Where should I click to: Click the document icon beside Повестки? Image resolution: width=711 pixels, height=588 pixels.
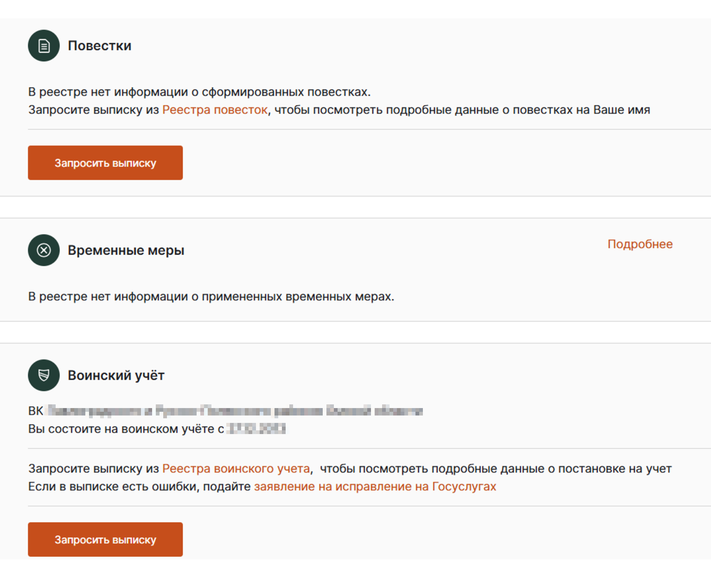(x=44, y=46)
